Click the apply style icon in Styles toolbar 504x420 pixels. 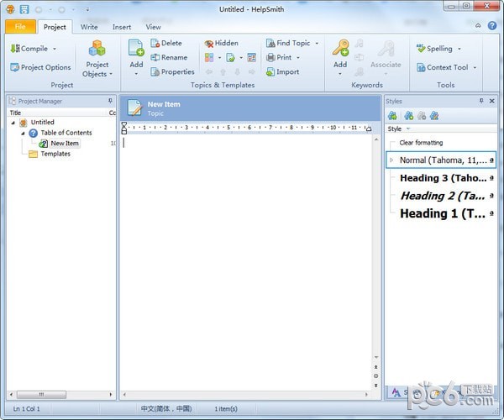(x=392, y=116)
